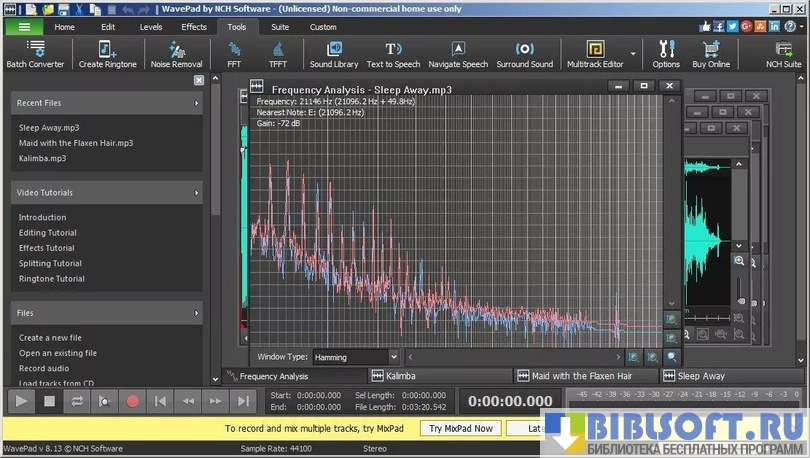Open the Window Type Hamming dropdown
Screen dimensions: 810x458
click(355, 356)
